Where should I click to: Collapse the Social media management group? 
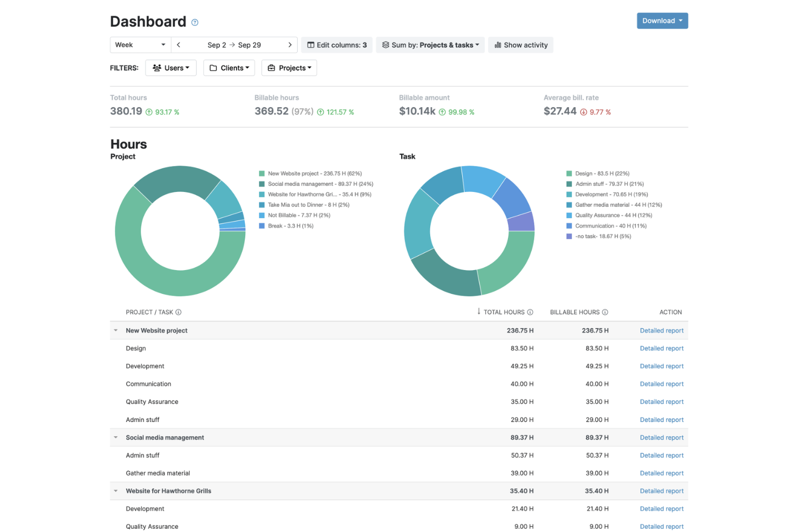click(x=115, y=437)
